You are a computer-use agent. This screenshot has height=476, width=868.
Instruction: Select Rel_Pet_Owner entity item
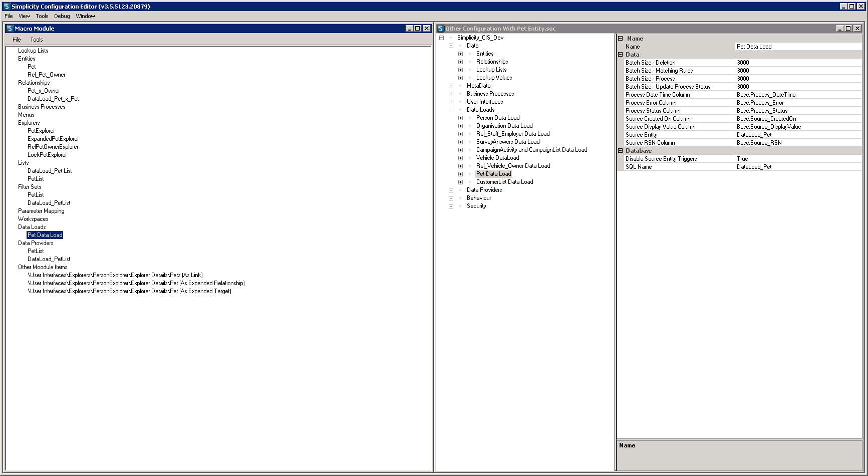tap(47, 75)
